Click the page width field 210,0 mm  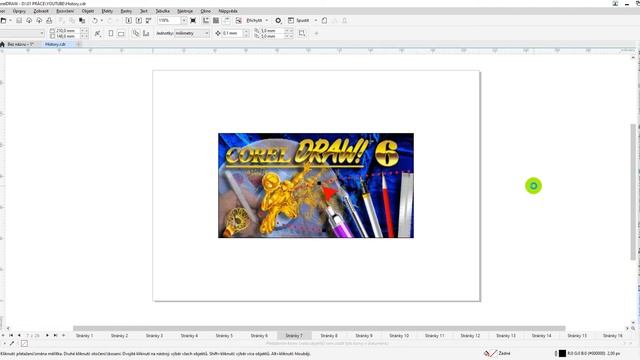(68, 31)
